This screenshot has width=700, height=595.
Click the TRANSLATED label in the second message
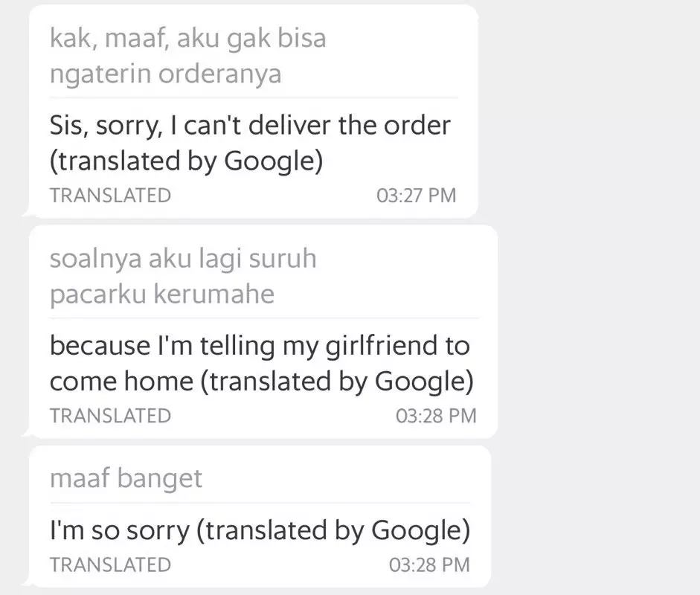click(x=110, y=416)
